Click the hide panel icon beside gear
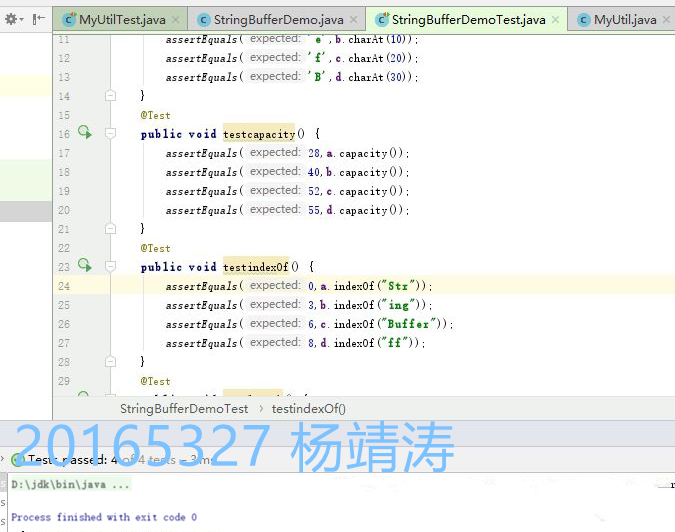Screen dimensions: 675x532 [38, 19]
